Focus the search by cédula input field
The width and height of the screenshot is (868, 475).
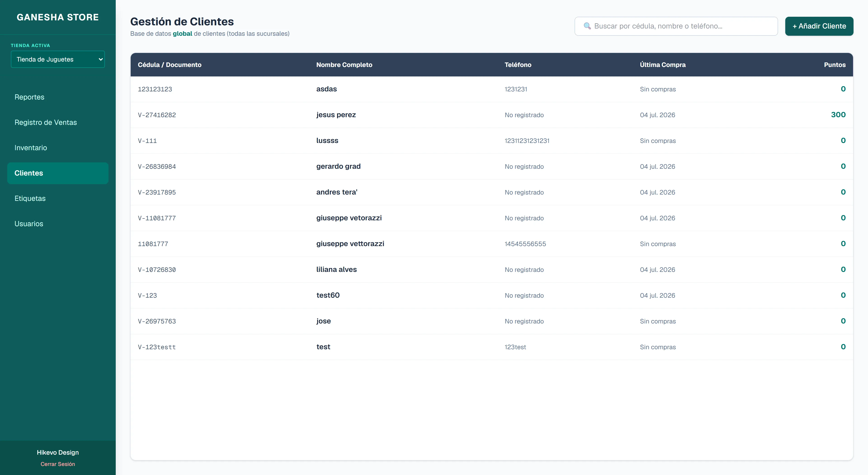[676, 26]
